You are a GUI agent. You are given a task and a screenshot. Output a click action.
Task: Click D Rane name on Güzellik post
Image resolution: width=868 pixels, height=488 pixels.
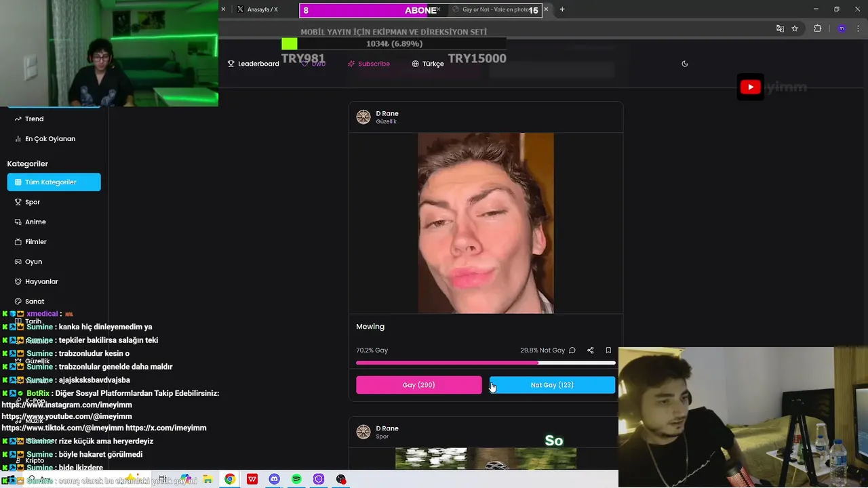click(x=387, y=113)
